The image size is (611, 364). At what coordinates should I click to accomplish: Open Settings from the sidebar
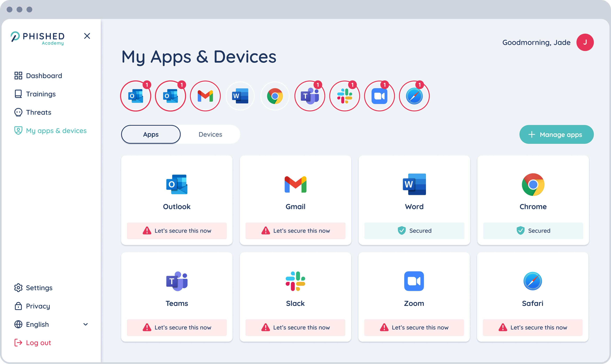tap(33, 288)
